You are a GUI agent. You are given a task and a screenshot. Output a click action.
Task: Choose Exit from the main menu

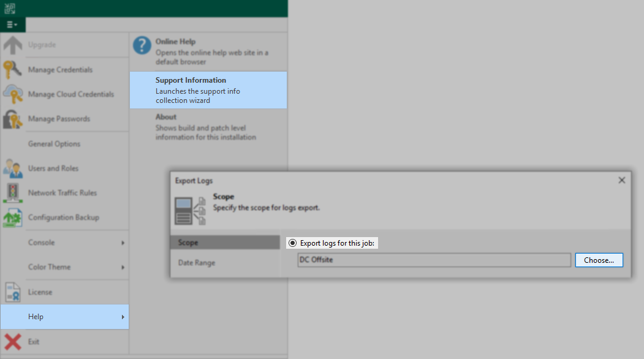tap(64, 342)
